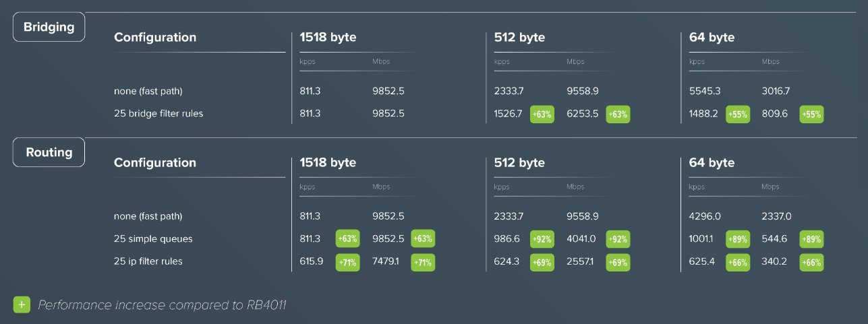Select the +71% badge beside 615.9
868x324 pixels.
[x=348, y=262]
